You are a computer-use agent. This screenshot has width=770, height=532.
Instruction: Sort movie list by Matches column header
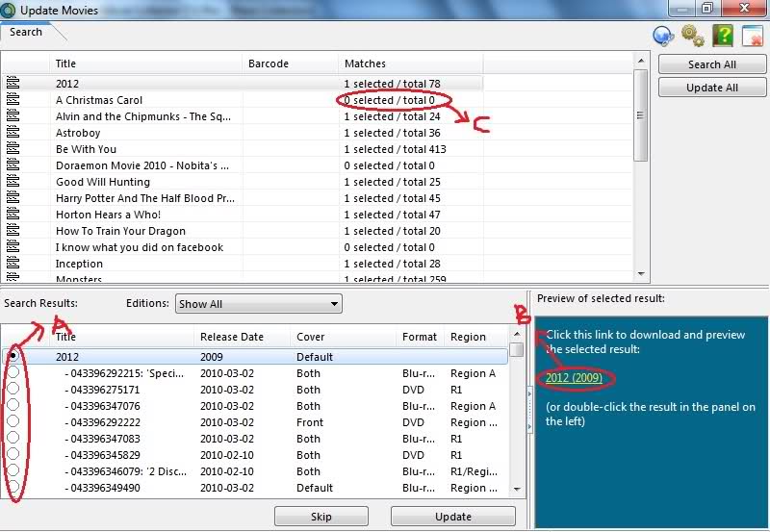pos(411,63)
